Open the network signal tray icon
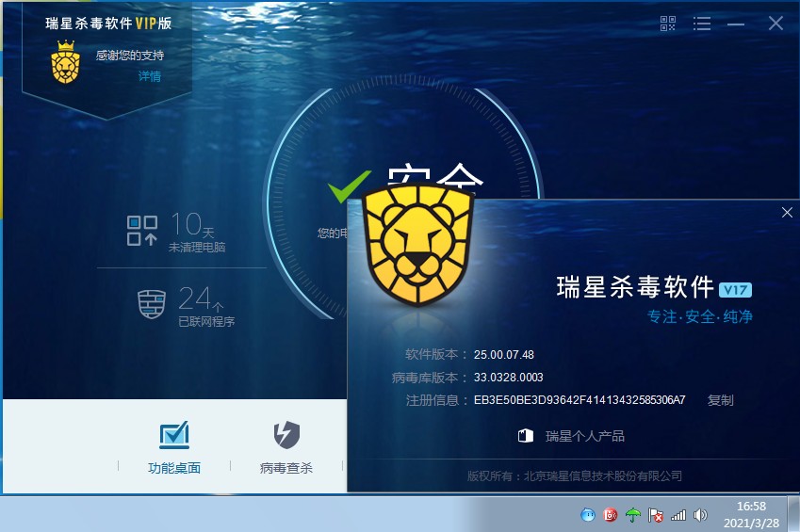The image size is (800, 532). coord(678,515)
